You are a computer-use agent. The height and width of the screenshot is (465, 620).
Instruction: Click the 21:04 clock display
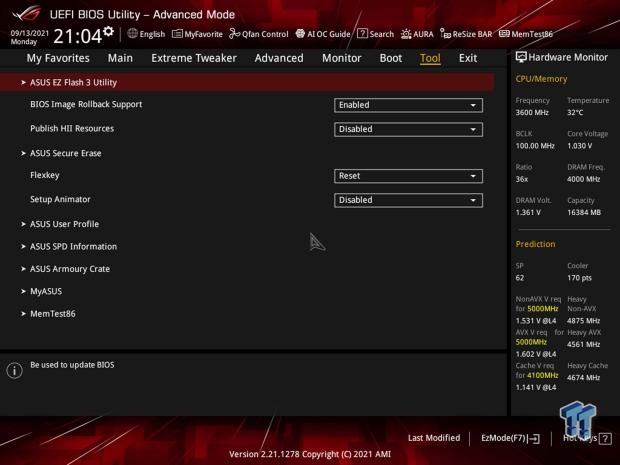coord(78,36)
